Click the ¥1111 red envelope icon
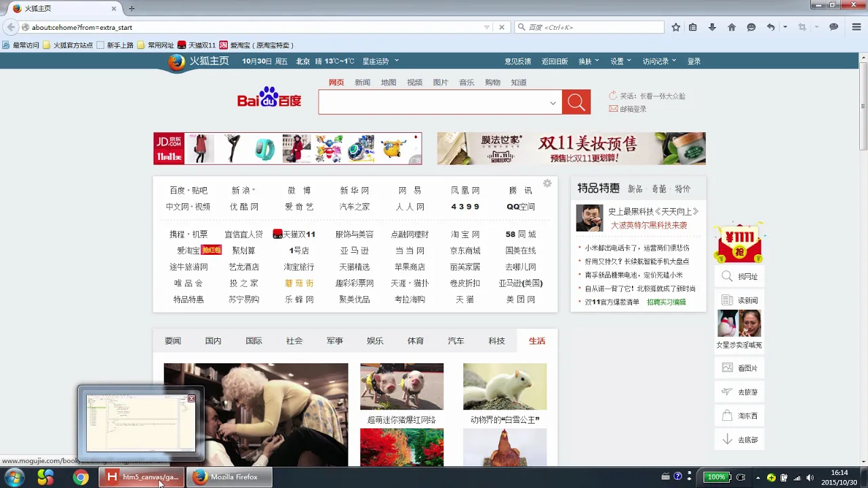The image size is (868, 488). click(x=738, y=243)
